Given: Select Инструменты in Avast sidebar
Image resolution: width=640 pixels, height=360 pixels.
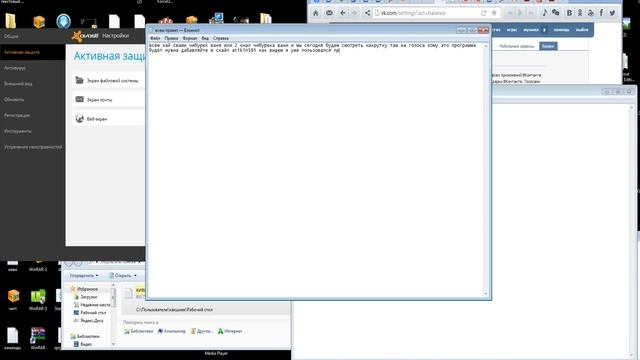Looking at the screenshot, I should point(32,131).
